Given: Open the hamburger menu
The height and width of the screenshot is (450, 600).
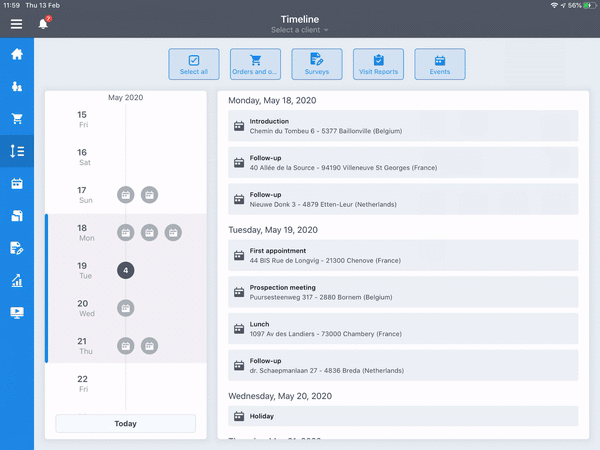Looking at the screenshot, I should point(16,23).
